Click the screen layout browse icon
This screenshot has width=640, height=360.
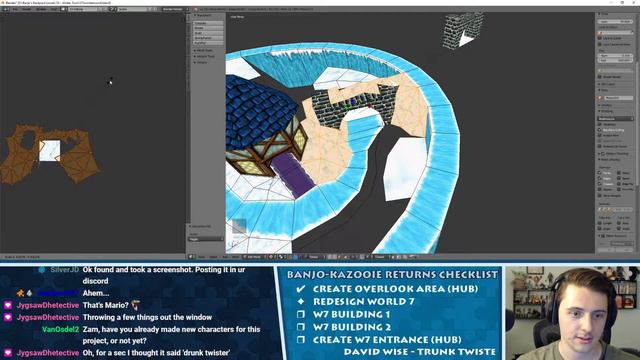tap(63, 9)
